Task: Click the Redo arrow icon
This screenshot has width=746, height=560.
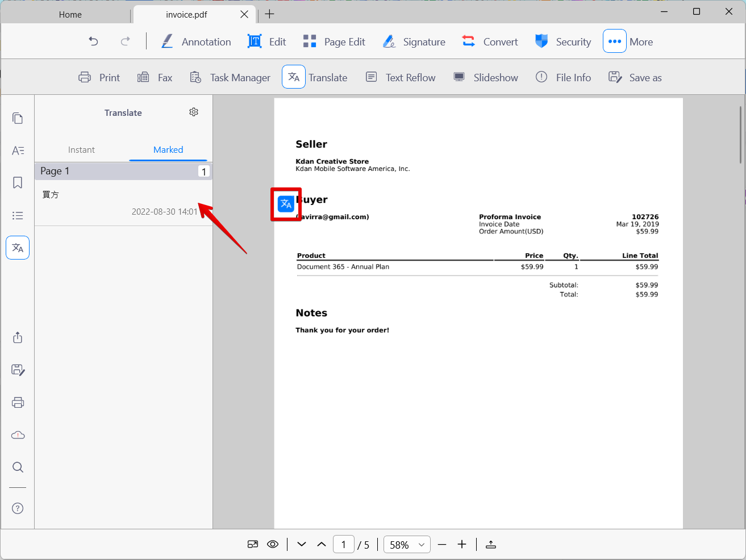Action: pyautogui.click(x=126, y=41)
